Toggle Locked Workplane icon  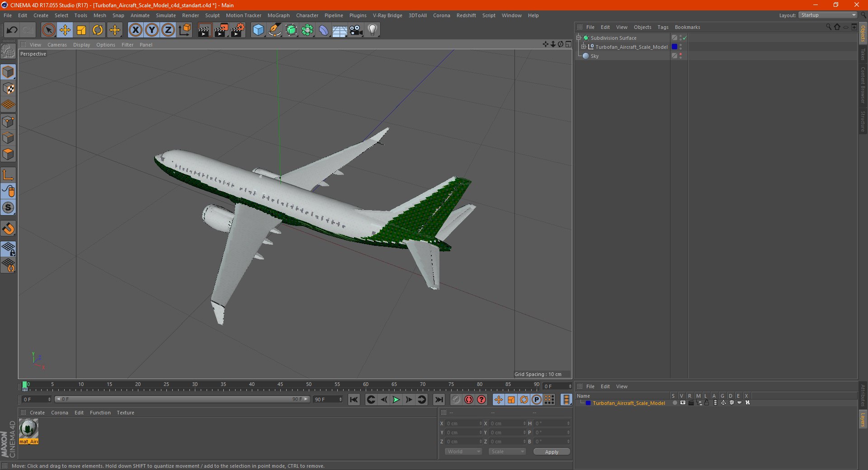[x=8, y=249]
